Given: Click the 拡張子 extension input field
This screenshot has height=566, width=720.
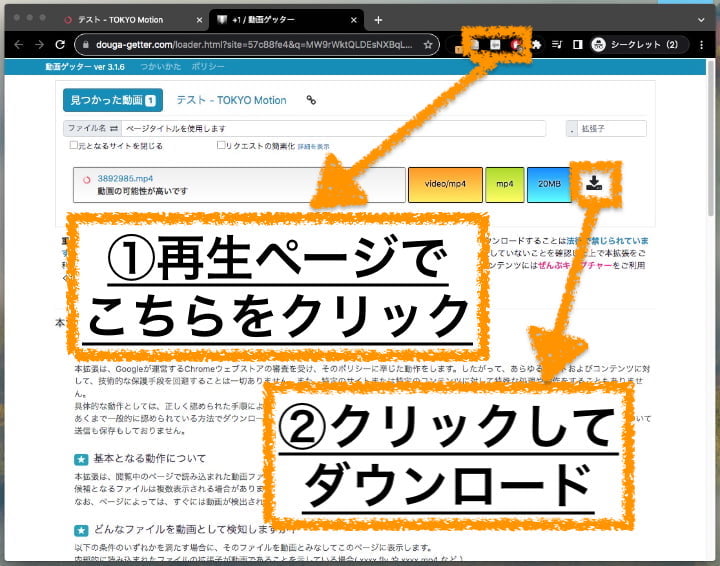Looking at the screenshot, I should point(612,129).
